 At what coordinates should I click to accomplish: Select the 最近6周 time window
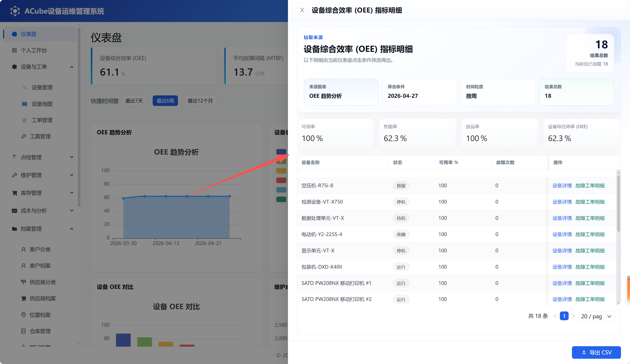point(165,101)
